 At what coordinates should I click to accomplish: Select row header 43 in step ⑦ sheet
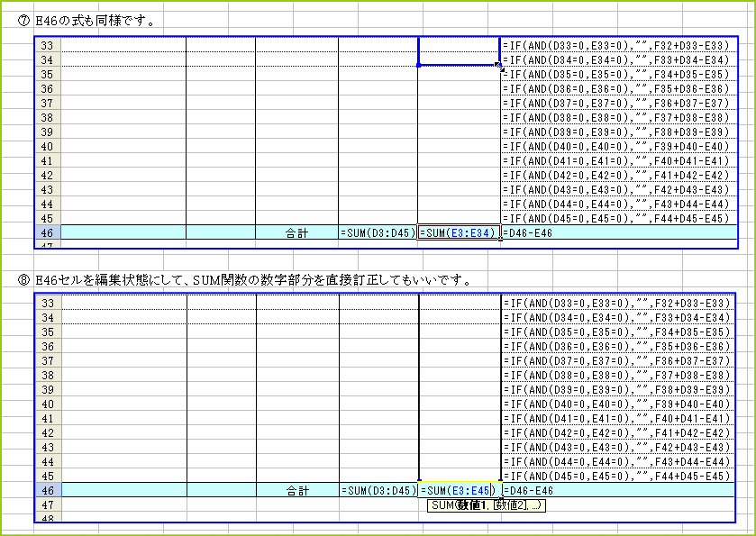(48, 190)
